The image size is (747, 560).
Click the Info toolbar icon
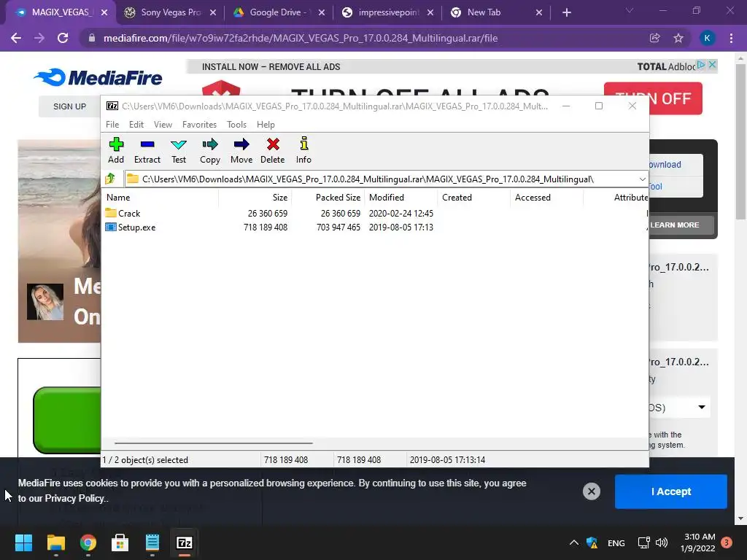(303, 150)
